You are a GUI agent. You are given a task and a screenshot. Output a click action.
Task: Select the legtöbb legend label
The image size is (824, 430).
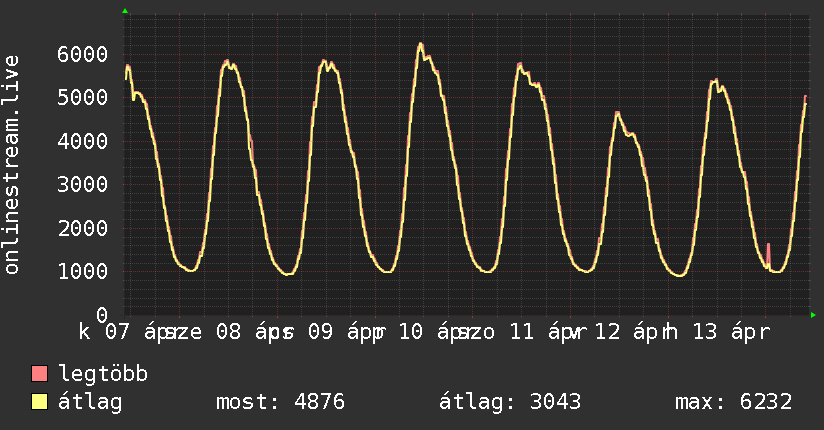[x=104, y=375]
